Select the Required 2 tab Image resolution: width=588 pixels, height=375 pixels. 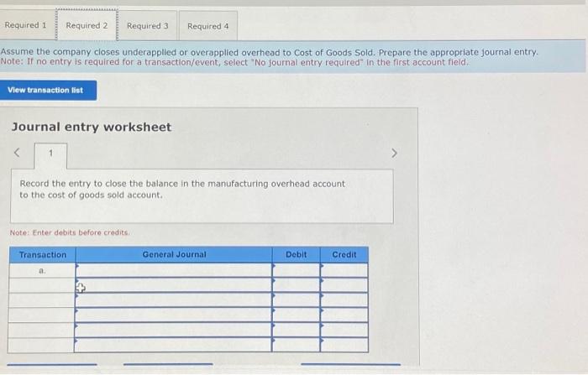pos(87,25)
